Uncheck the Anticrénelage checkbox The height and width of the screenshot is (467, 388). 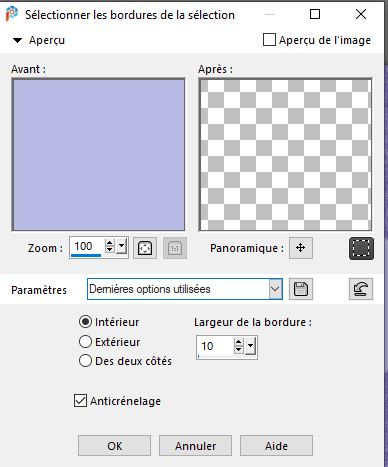point(80,401)
